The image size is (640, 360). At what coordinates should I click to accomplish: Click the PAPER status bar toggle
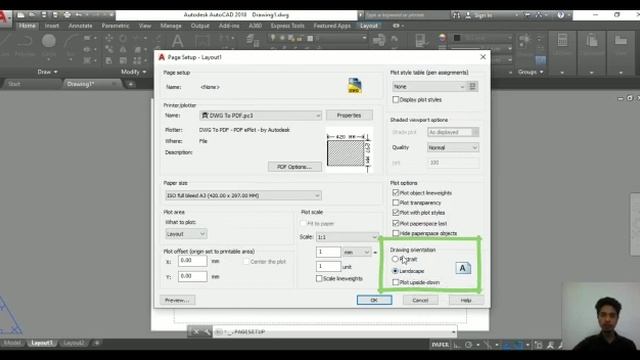click(440, 345)
